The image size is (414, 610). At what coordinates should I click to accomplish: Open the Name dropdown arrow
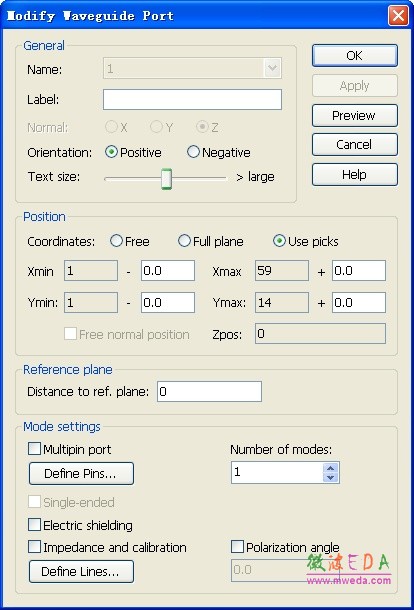pos(272,69)
